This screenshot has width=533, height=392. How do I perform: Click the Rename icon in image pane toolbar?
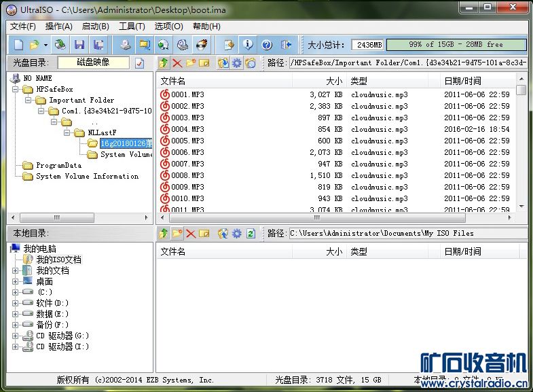tap(204, 63)
